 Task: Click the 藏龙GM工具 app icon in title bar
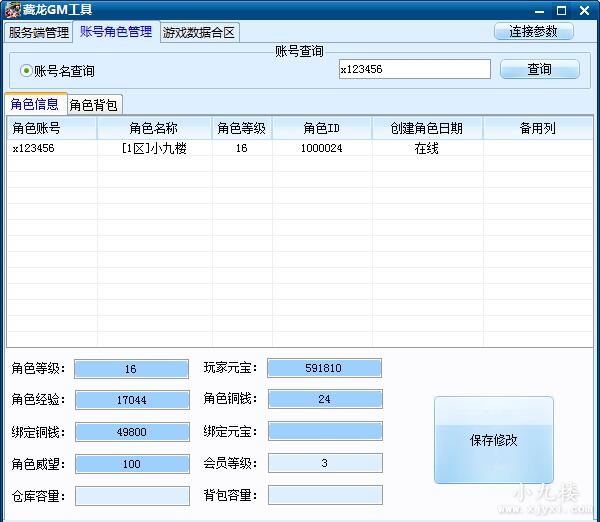(x=10, y=10)
